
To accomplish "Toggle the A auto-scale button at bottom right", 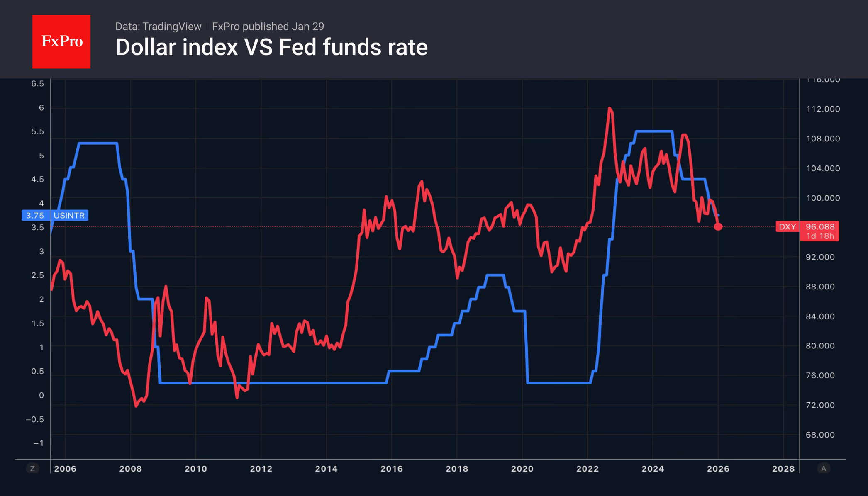I will [824, 469].
